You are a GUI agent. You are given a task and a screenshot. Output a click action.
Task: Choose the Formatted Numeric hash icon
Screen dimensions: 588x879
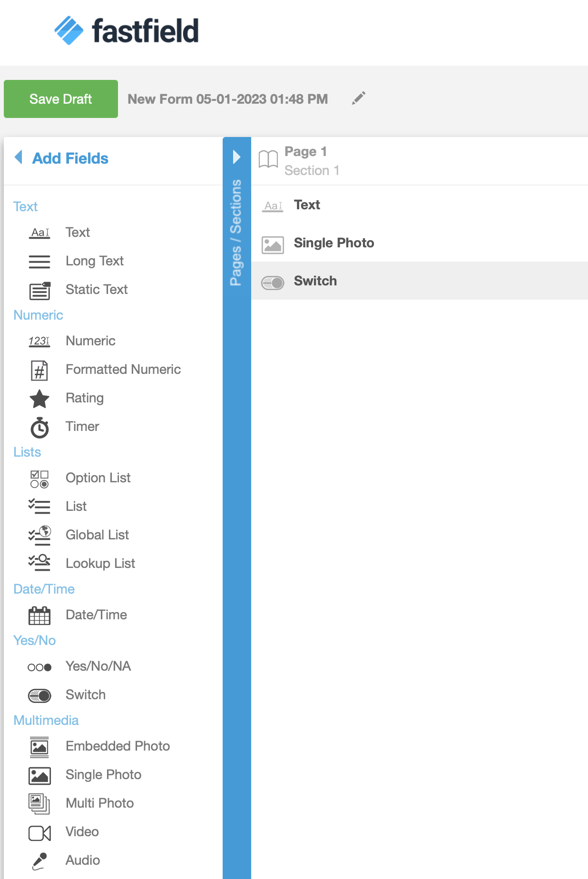tap(39, 370)
